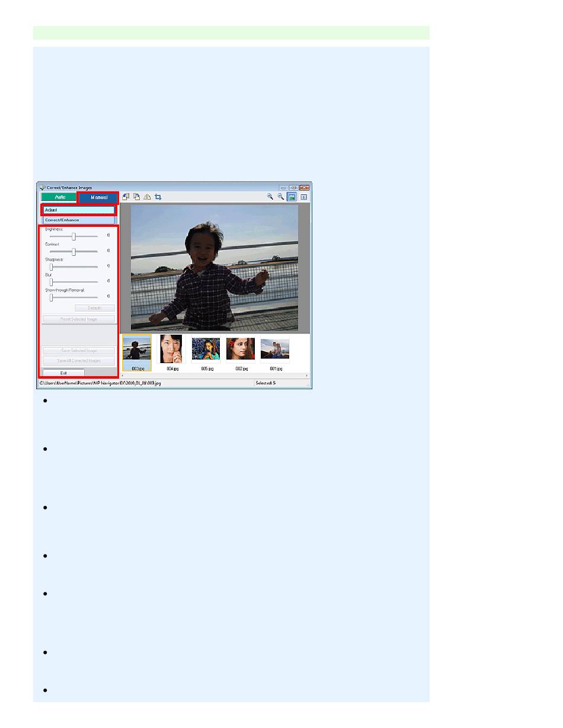The height and width of the screenshot is (728, 563).
Task: Click the main preview photo of child
Action: [x=215, y=268]
